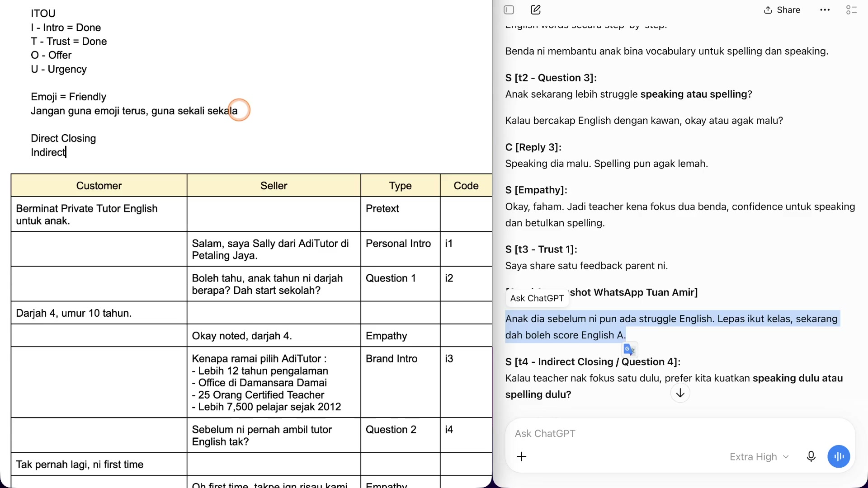Click the i4 code cell
The height and width of the screenshot is (488, 868).
tap(466, 435)
